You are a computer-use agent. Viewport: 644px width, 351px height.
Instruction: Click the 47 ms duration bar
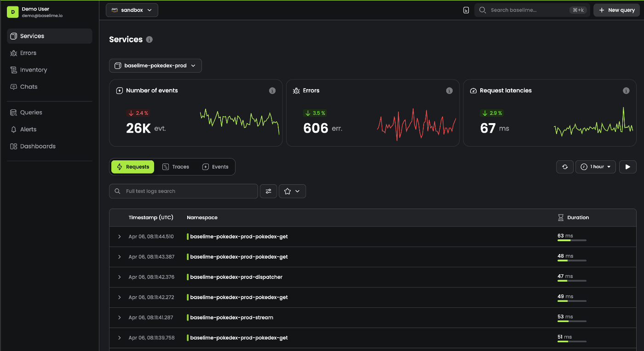click(572, 281)
